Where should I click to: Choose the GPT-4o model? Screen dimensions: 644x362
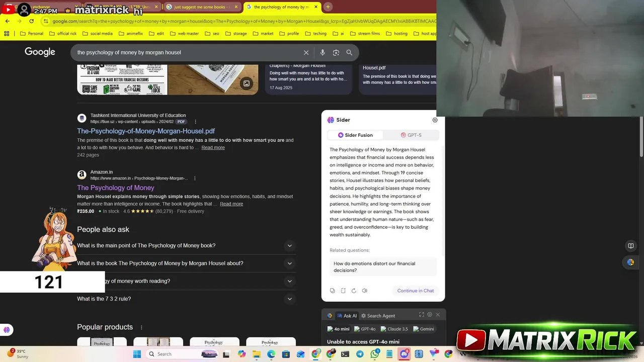(365, 329)
